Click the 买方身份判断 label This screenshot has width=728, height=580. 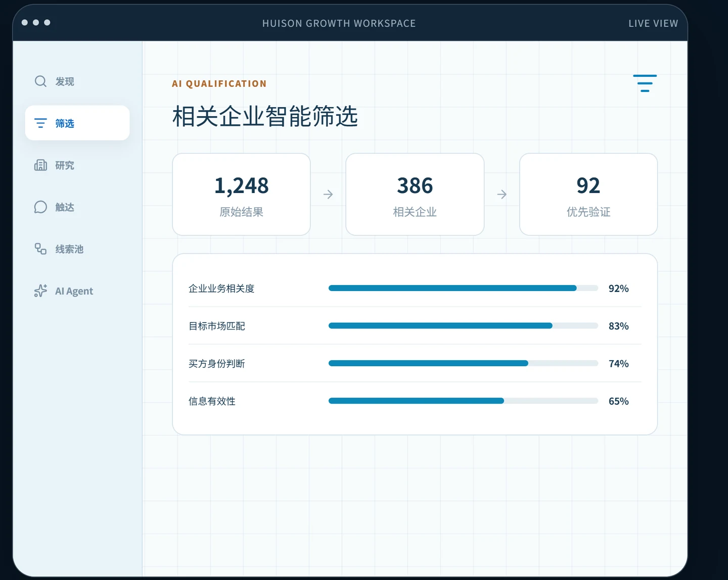pos(217,364)
